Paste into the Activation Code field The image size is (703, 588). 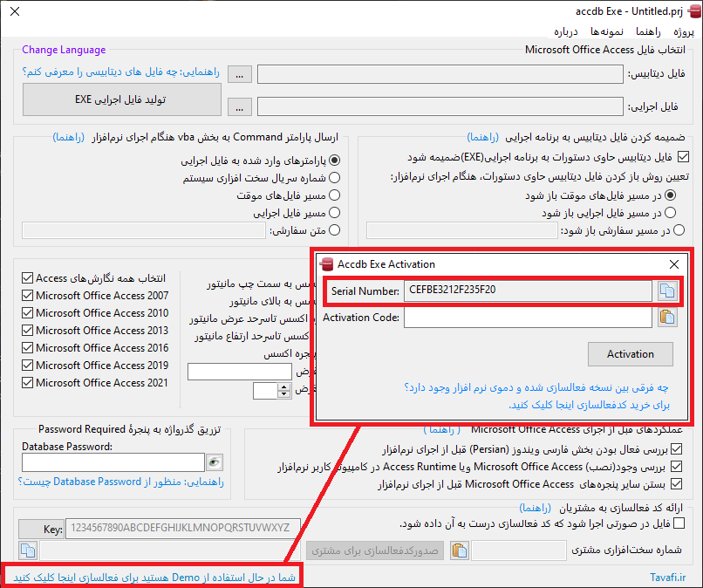(667, 318)
